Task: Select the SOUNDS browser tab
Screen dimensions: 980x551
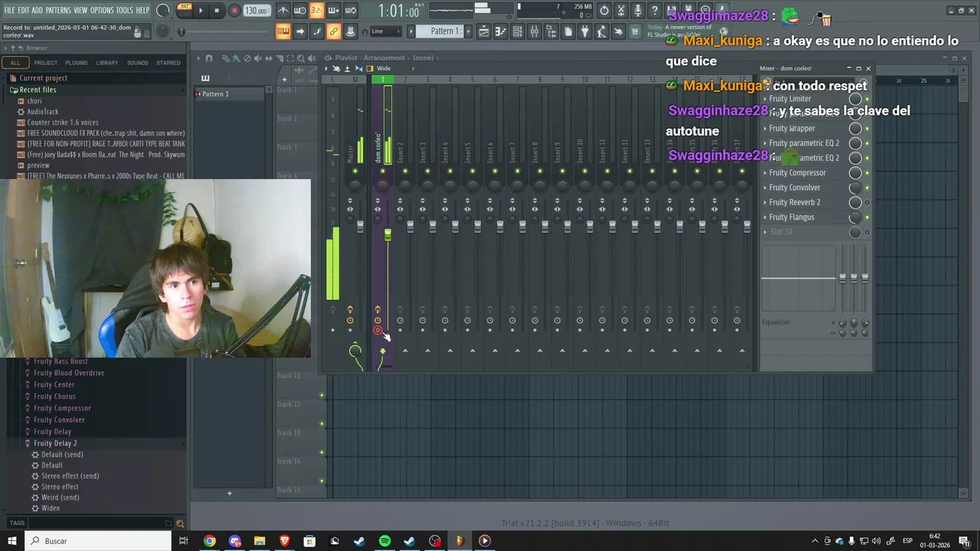Action: pyautogui.click(x=138, y=63)
